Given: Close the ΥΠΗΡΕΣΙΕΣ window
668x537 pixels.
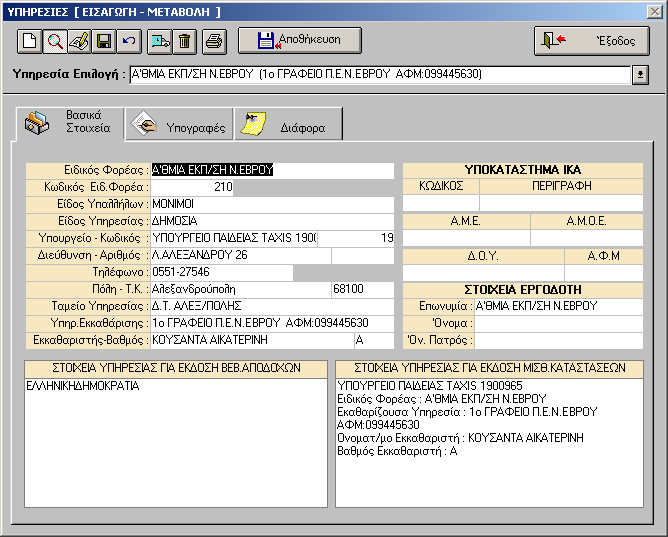Looking at the screenshot, I should [x=654, y=11].
